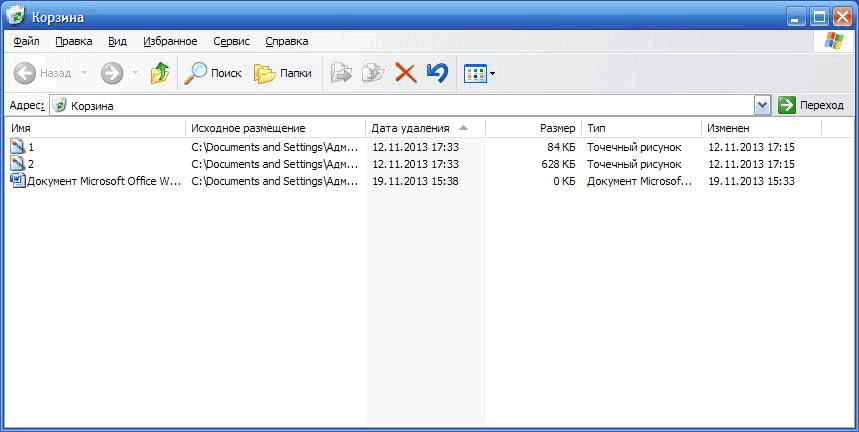This screenshot has width=859, height=432.
Task: Sort by the Имя column header
Action: (96, 128)
